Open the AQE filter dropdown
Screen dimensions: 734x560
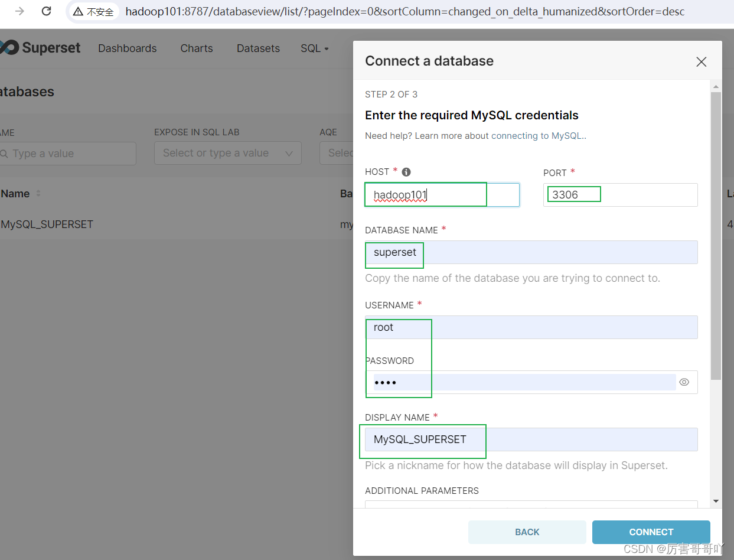pyautogui.click(x=337, y=153)
